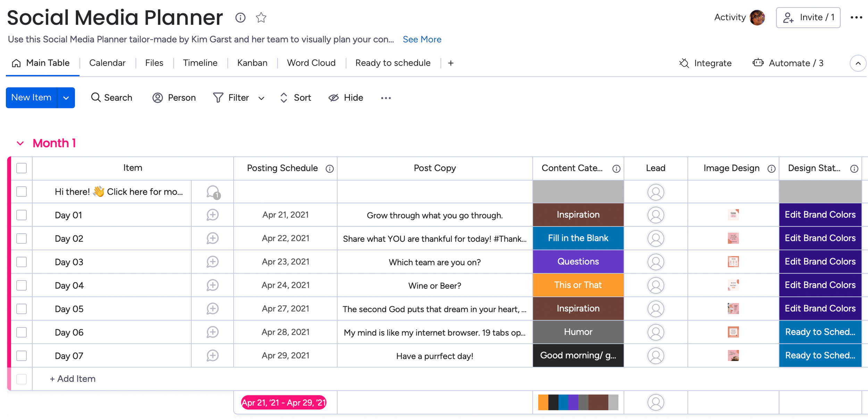Open conversation bubble for Day 03
Screen dimensions: 868x419
[212, 262]
